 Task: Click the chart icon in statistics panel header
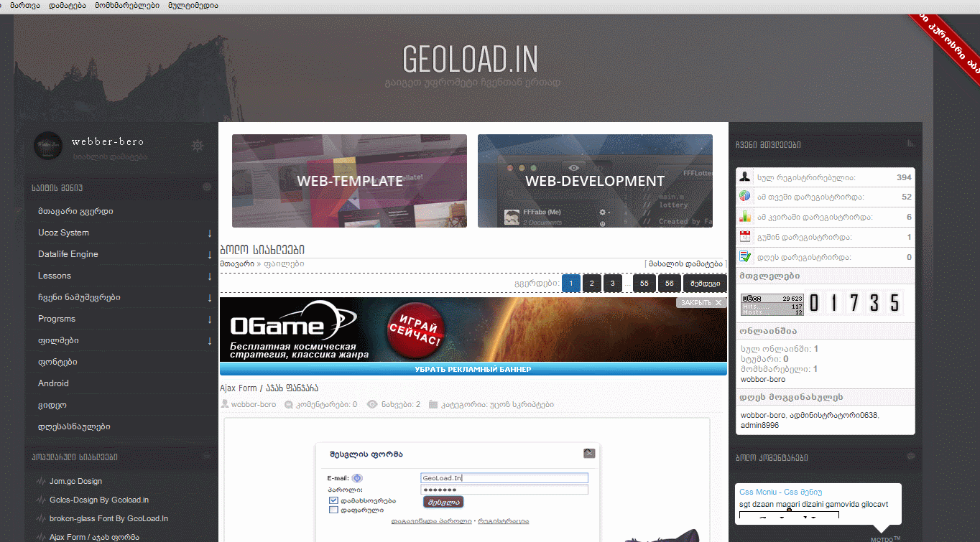[x=911, y=144]
